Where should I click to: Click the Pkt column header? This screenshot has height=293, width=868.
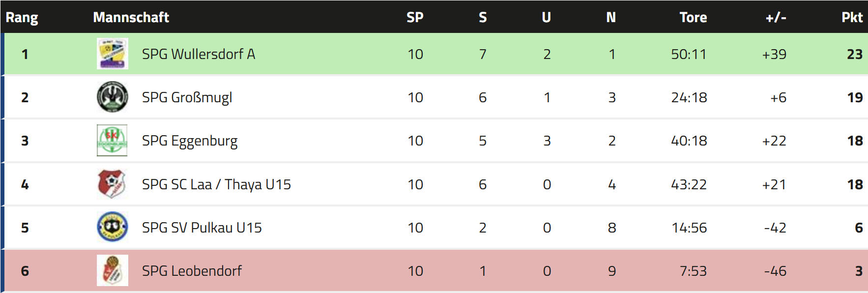coord(852,17)
